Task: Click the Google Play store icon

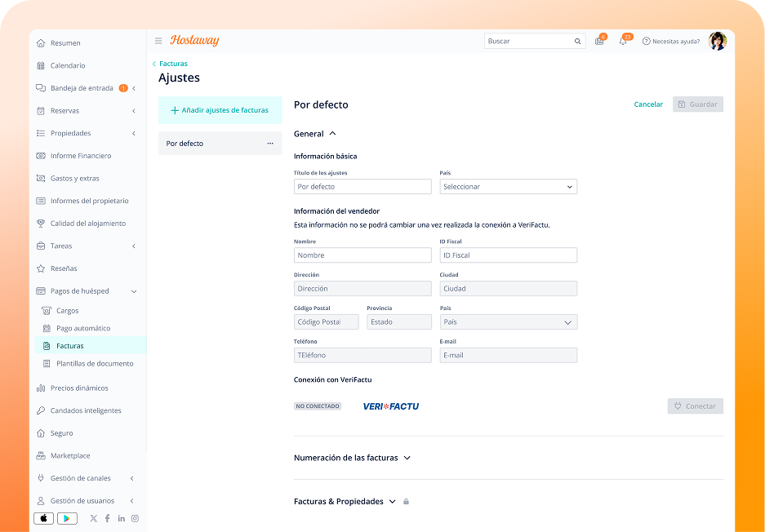Action: pyautogui.click(x=67, y=518)
